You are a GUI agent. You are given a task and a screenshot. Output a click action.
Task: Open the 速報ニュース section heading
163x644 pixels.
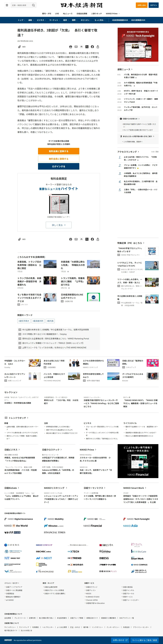(x=125, y=69)
